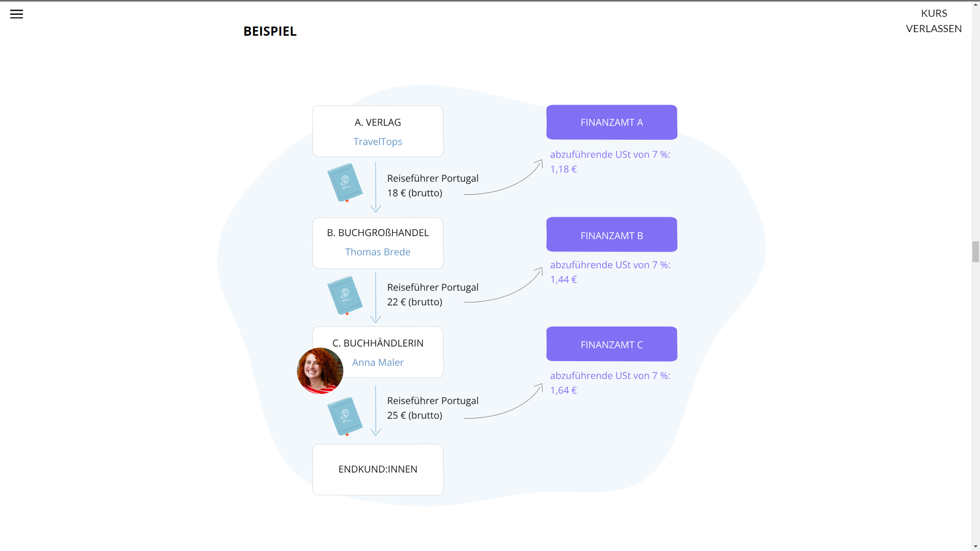Open the hamburger menu
This screenshot has height=551, width=980.
pos(16,14)
